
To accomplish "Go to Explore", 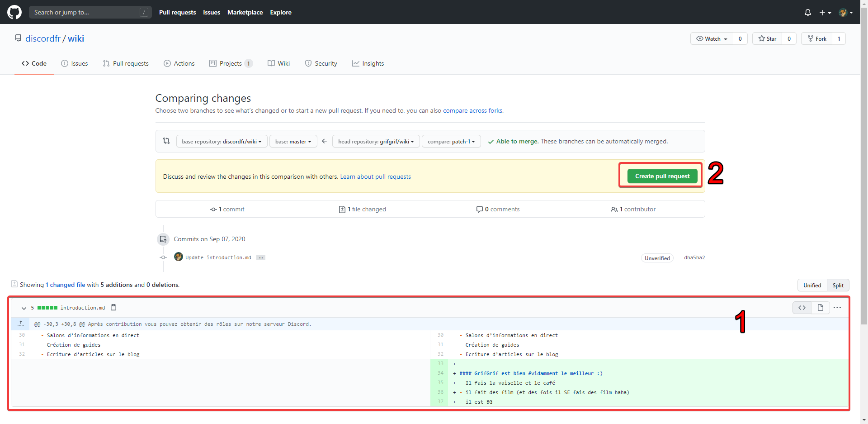I will 281,12.
